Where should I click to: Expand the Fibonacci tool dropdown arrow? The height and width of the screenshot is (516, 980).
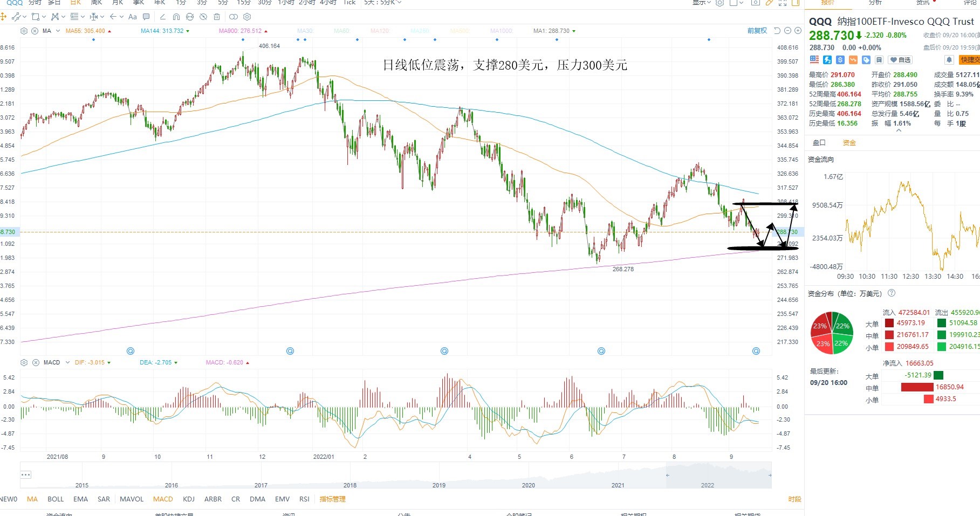(x=83, y=17)
